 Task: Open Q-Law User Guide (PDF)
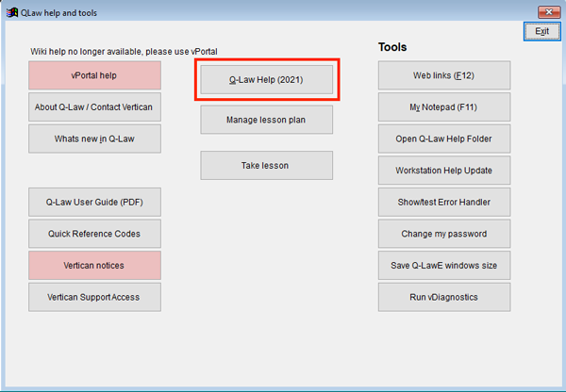94,202
